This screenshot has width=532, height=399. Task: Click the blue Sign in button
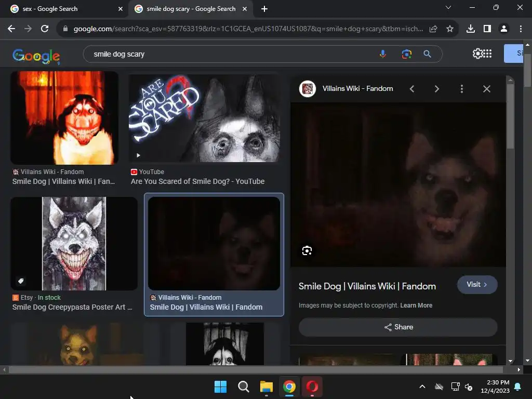tap(513, 54)
